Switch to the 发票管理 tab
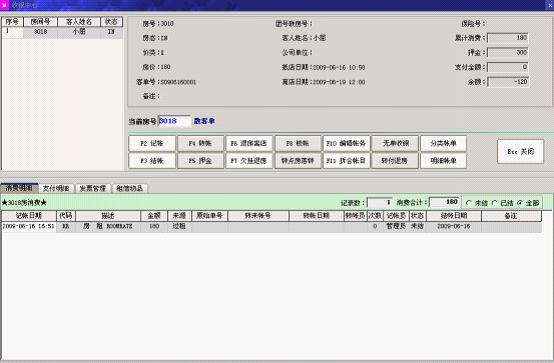 (93, 188)
